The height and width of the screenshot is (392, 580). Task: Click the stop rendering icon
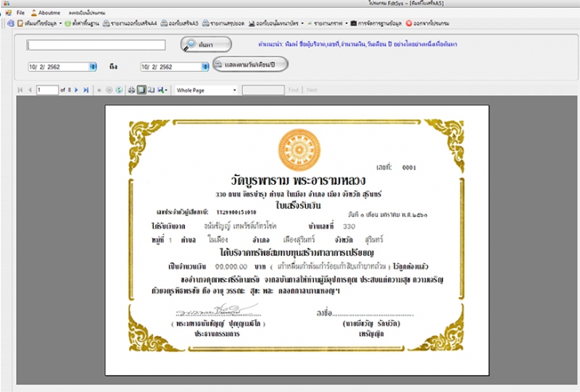click(x=109, y=90)
